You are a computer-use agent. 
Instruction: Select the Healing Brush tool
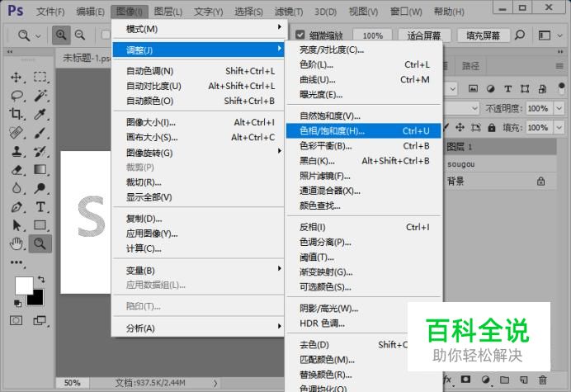(x=16, y=133)
